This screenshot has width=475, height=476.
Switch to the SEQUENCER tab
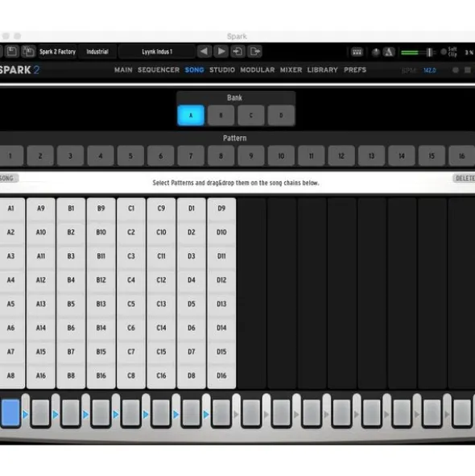tap(159, 70)
